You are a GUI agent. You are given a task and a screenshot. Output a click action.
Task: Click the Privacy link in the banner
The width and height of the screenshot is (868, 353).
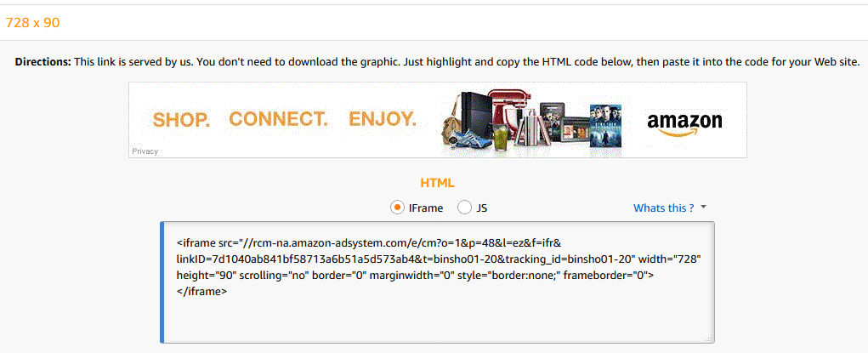point(145,151)
